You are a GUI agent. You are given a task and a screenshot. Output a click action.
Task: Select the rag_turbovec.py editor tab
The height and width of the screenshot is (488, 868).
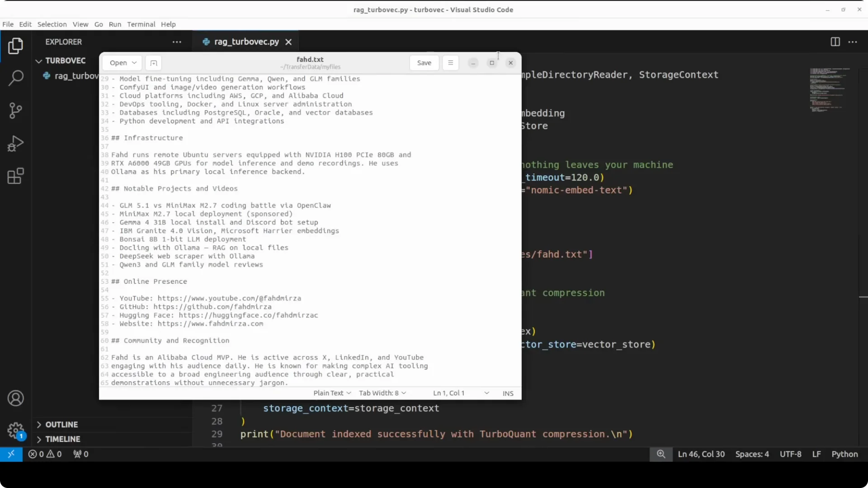tap(246, 42)
